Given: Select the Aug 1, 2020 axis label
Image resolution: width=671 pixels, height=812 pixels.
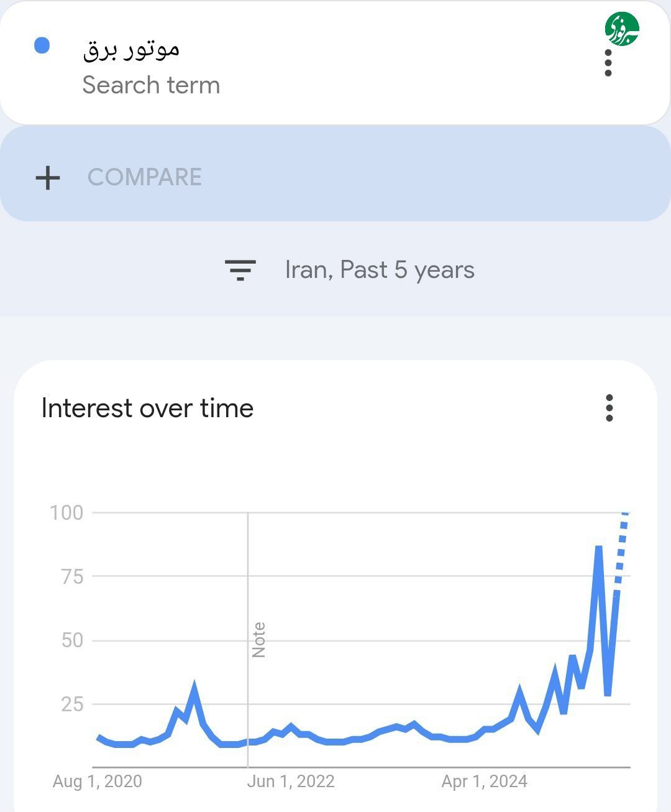Looking at the screenshot, I should pos(98,782).
